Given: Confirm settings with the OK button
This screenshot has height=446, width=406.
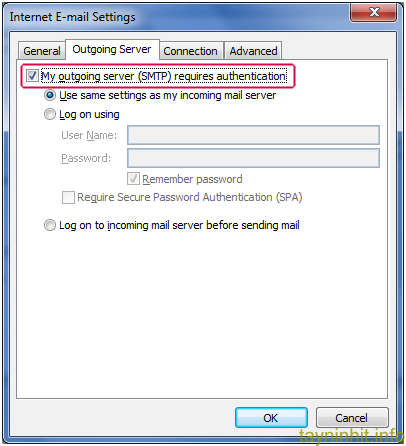Looking at the screenshot, I should tap(271, 418).
